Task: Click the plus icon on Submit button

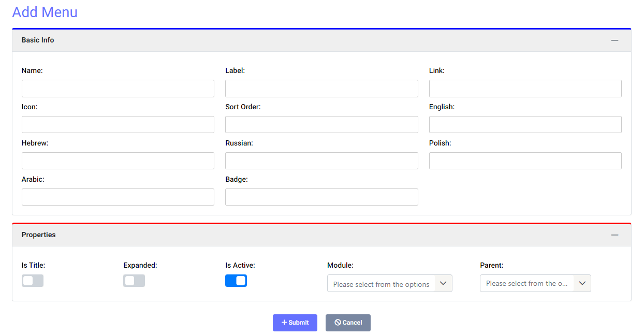Action: [x=285, y=323]
